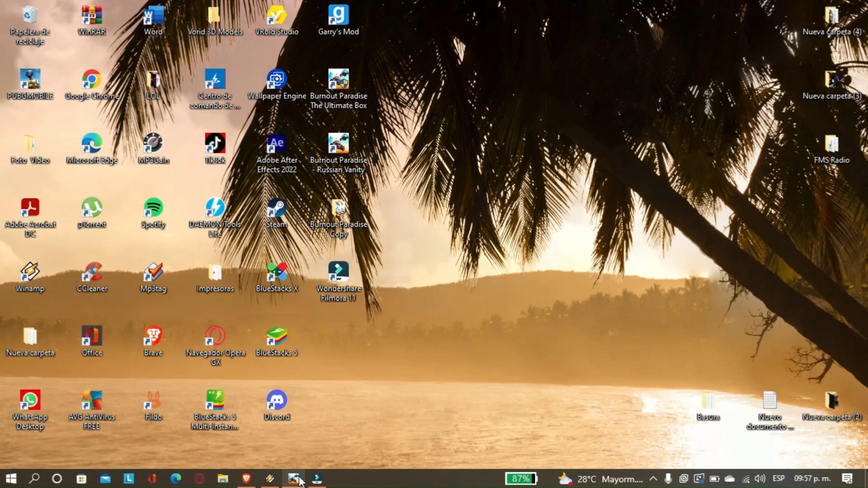Switch to Filmora in the taskbar
868x488 pixels.
point(317,479)
